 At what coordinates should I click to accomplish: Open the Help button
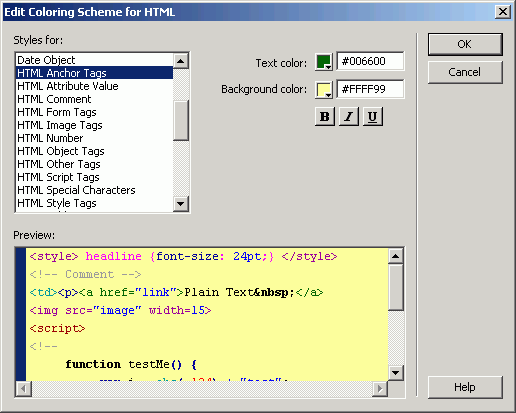pos(465,387)
